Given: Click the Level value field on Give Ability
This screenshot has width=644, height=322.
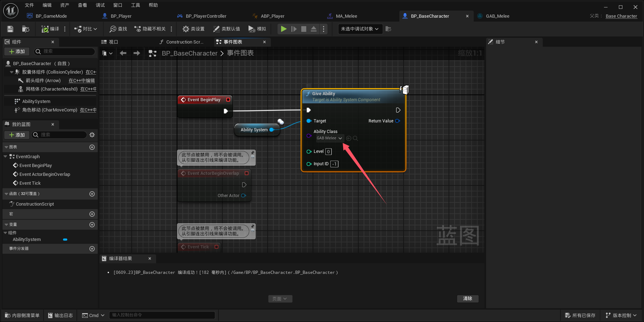Looking at the screenshot, I should pos(329,152).
